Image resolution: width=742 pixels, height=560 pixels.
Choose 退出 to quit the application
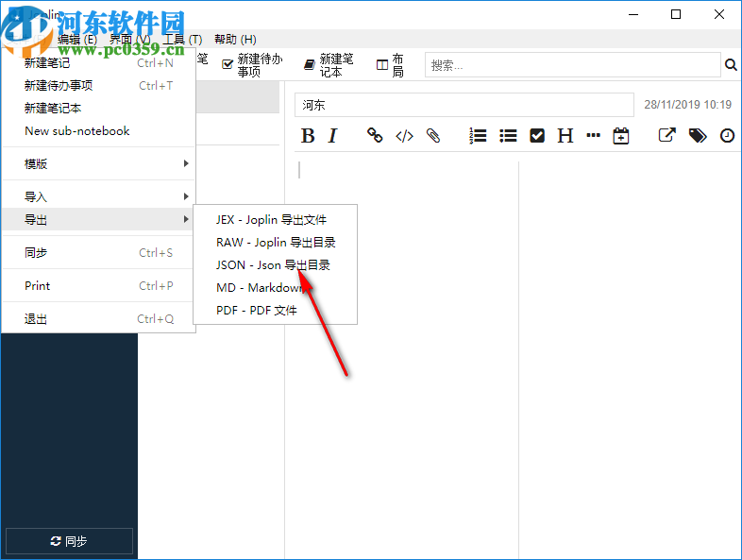point(98,319)
